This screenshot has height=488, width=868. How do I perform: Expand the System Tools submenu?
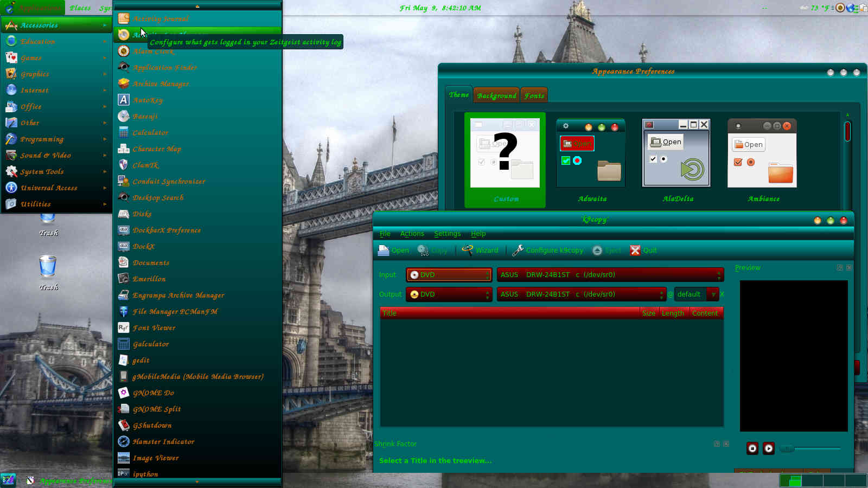tap(56, 171)
